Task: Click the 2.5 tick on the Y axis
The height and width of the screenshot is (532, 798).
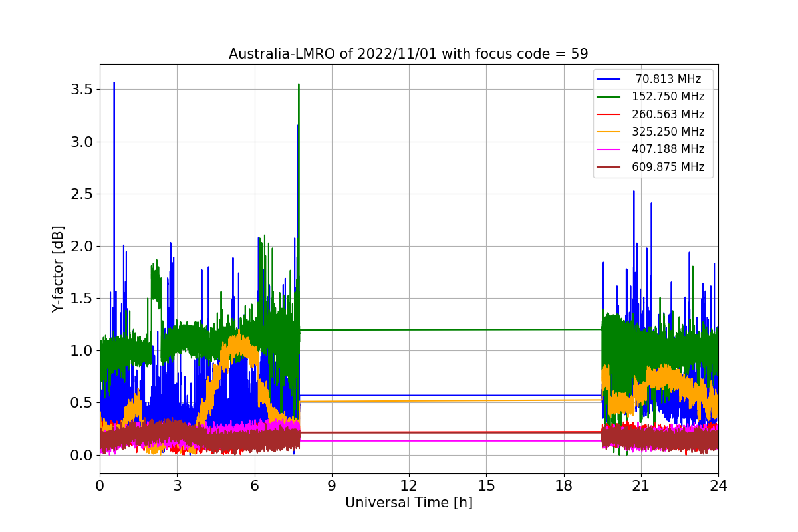Action: pos(82,194)
